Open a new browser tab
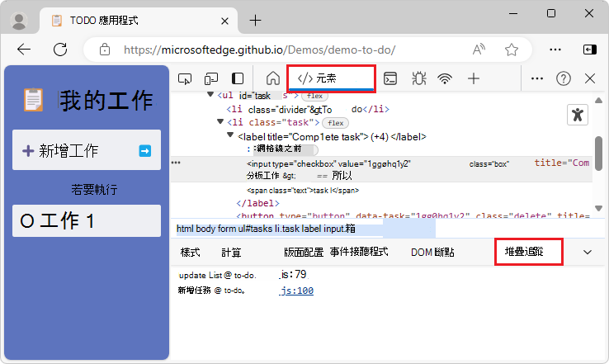 click(255, 20)
